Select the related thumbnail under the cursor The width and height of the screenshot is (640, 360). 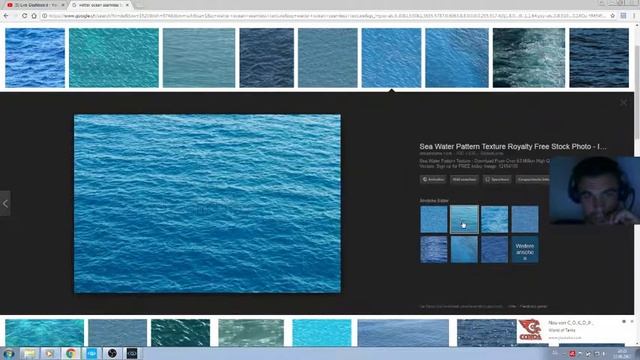point(464,219)
